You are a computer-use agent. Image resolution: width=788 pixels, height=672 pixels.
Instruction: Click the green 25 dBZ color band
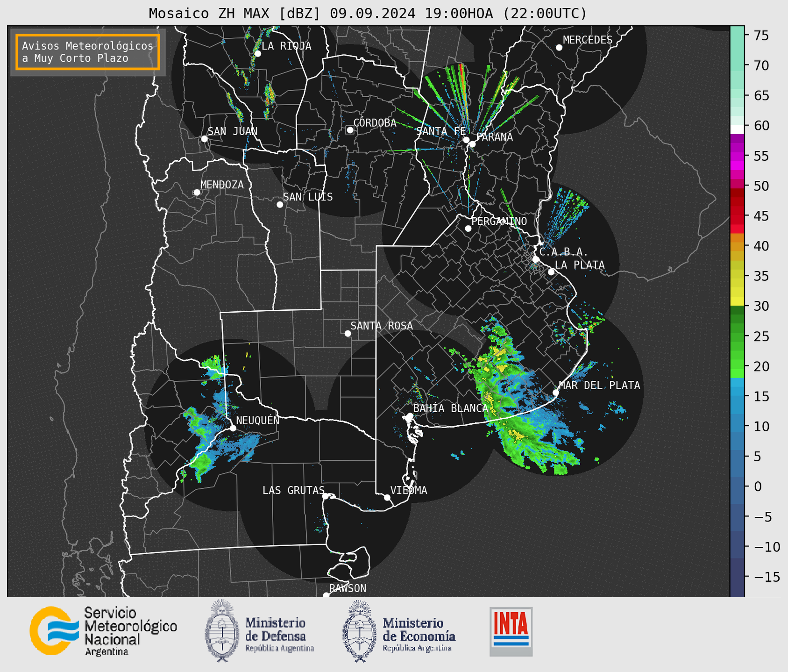pyautogui.click(x=737, y=336)
